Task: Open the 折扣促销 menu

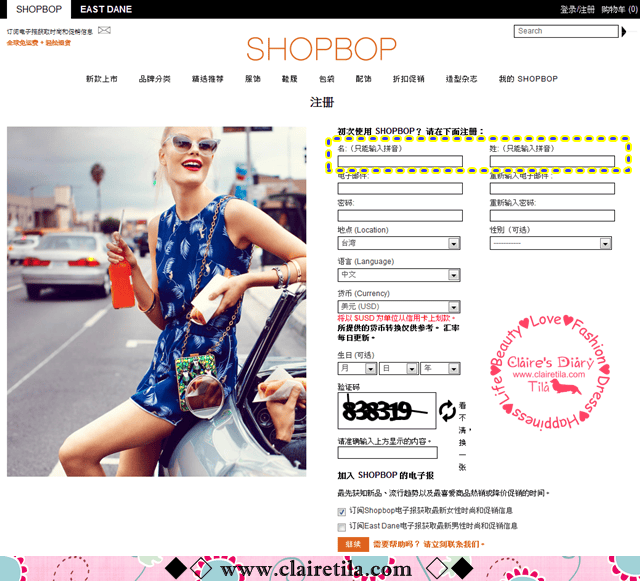Action: coord(408,78)
